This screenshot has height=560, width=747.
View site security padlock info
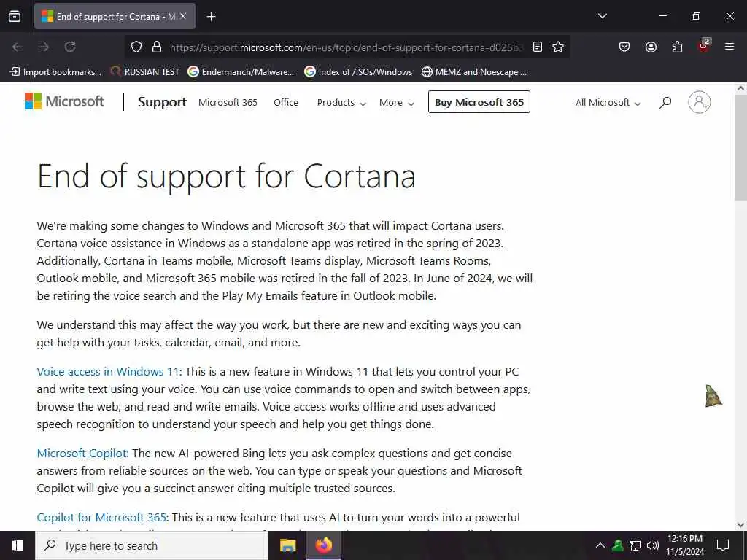point(156,47)
